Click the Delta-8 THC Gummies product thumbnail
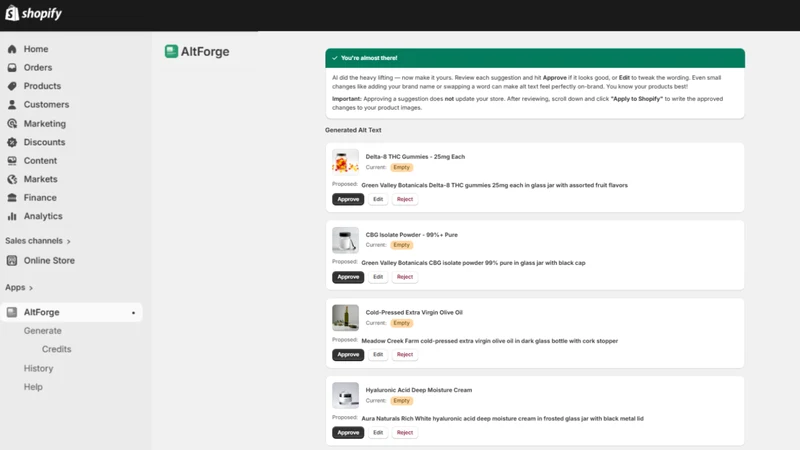Image resolution: width=800 pixels, height=450 pixels. tap(345, 162)
